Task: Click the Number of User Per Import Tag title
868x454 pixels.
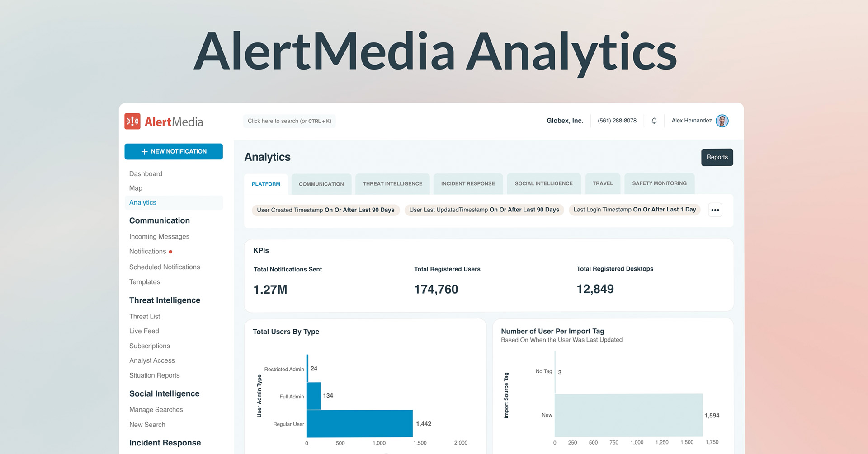Action: point(552,331)
